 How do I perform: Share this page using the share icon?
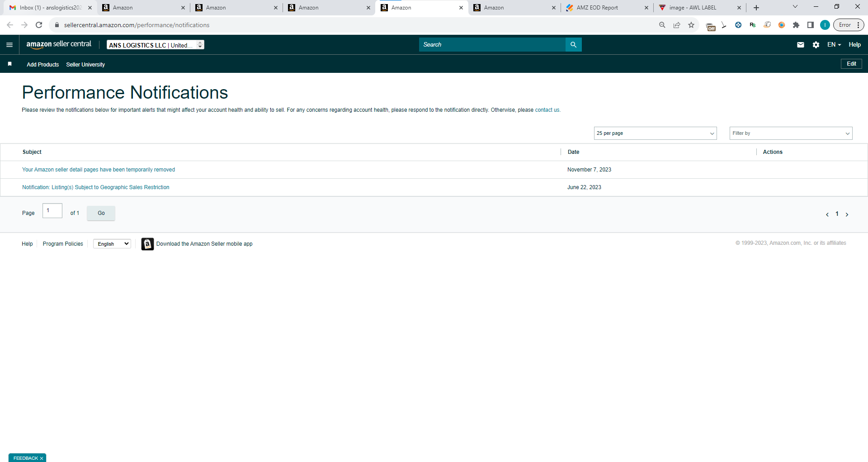pyautogui.click(x=677, y=25)
